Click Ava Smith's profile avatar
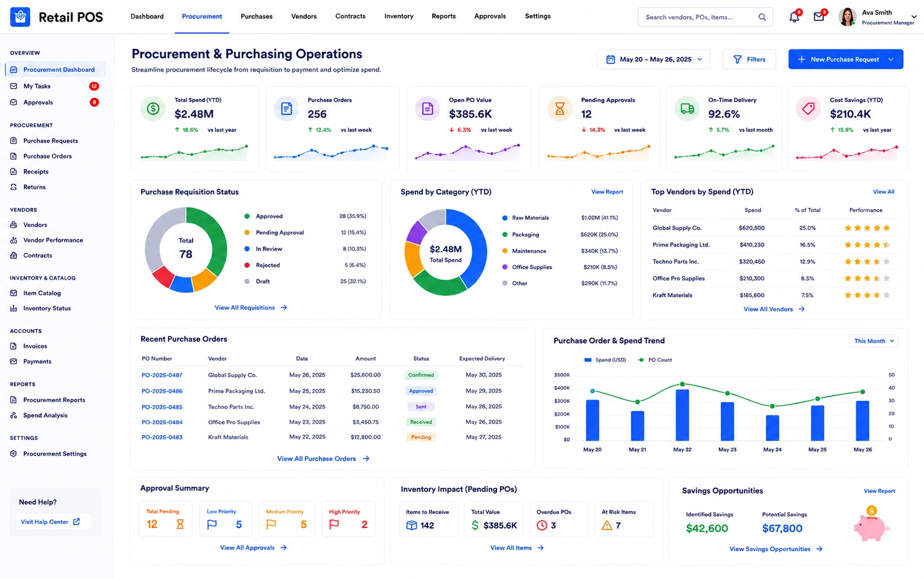Screen dimensions: 924x578 pos(847,17)
